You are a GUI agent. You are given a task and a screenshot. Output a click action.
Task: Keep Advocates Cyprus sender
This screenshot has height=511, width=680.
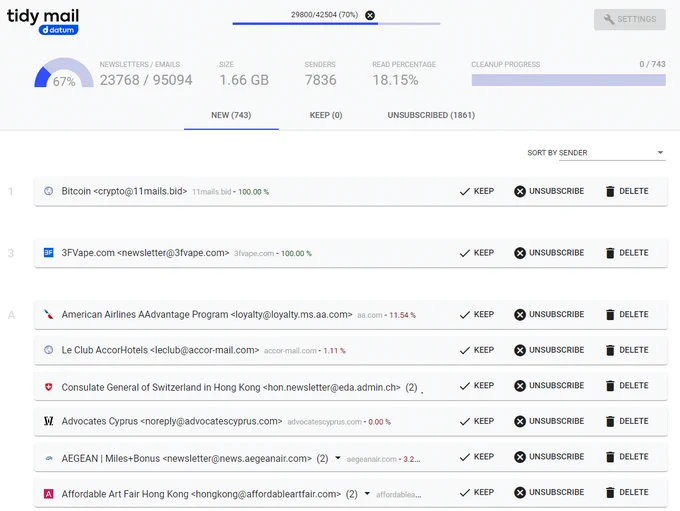pyautogui.click(x=477, y=421)
